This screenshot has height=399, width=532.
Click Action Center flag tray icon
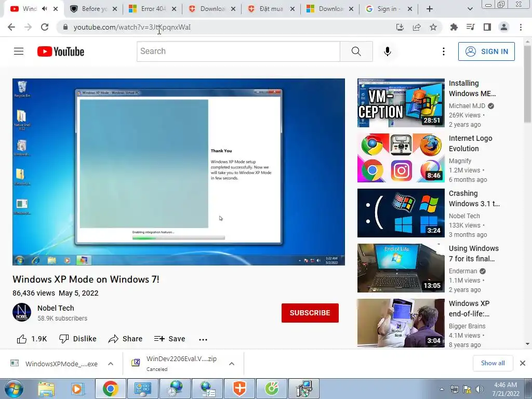click(x=467, y=390)
